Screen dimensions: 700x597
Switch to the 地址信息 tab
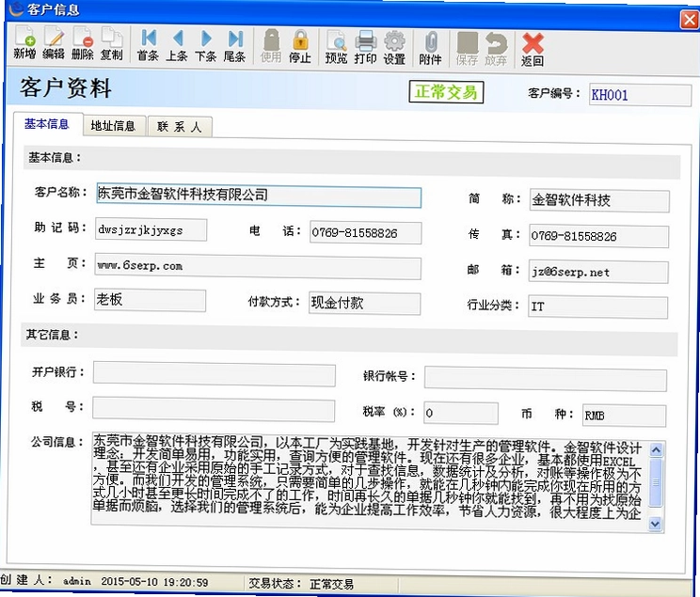(114, 126)
